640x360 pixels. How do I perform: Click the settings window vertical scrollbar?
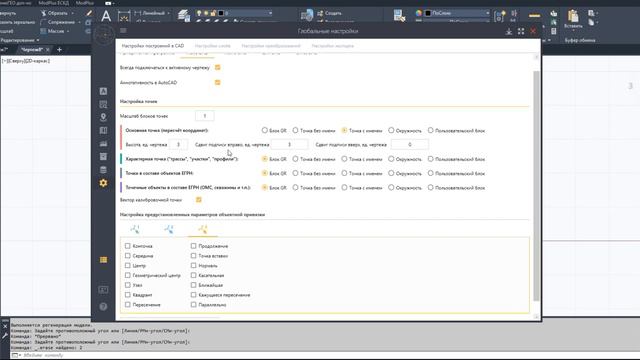(536, 186)
